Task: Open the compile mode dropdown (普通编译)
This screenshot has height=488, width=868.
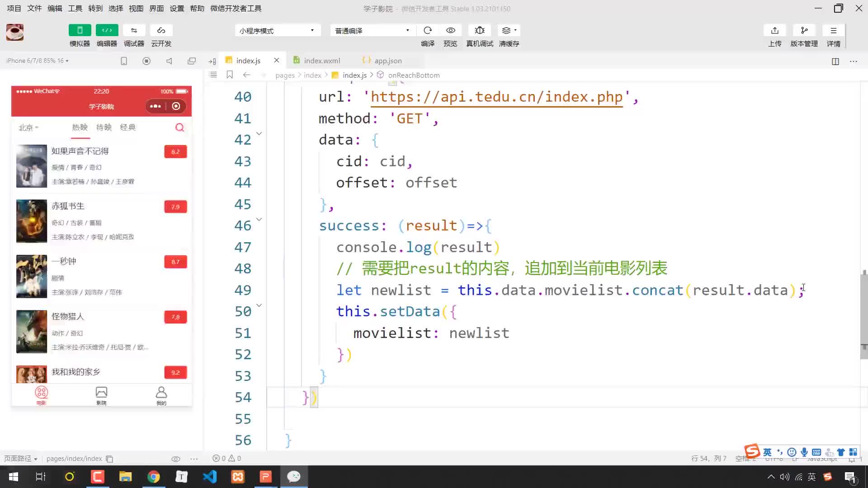Action: (x=373, y=30)
